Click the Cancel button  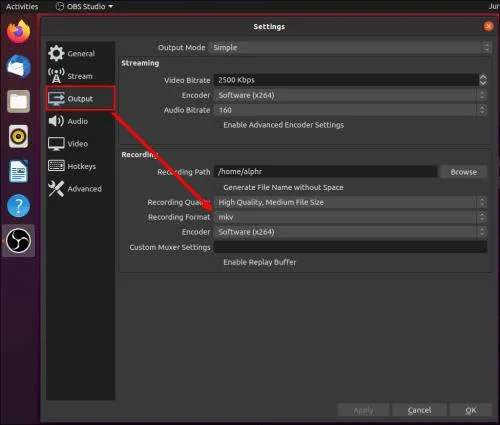point(419,410)
